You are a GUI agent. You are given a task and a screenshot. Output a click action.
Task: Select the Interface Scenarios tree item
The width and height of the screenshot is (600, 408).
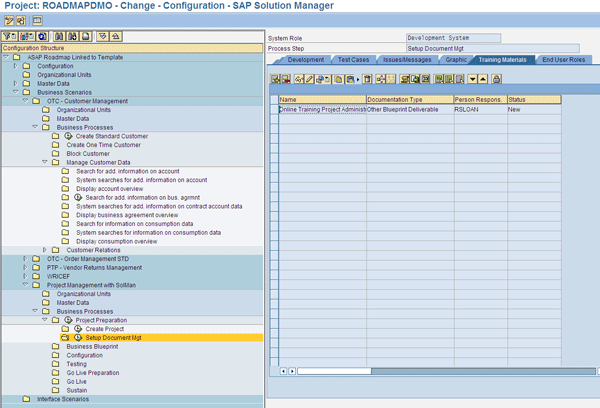pyautogui.click(x=63, y=399)
